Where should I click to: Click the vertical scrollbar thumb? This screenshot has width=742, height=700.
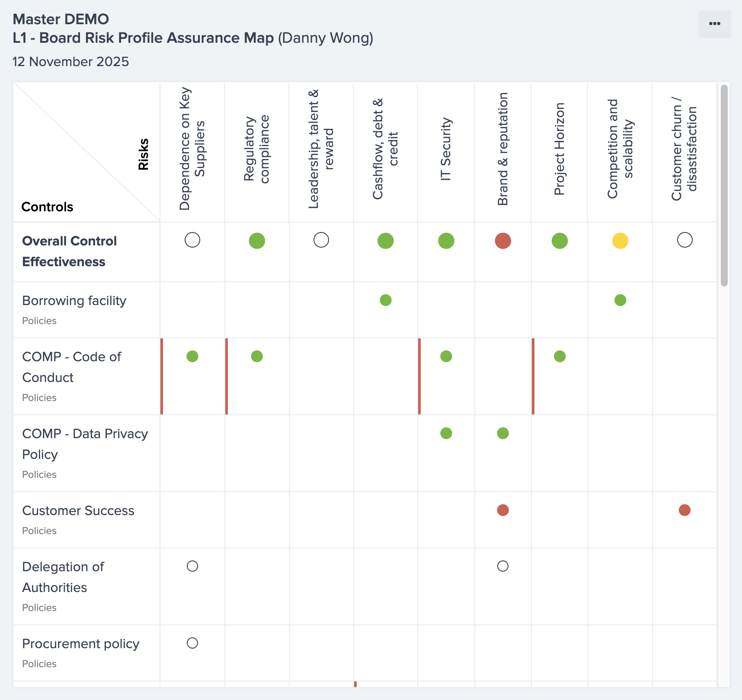pyautogui.click(x=724, y=185)
